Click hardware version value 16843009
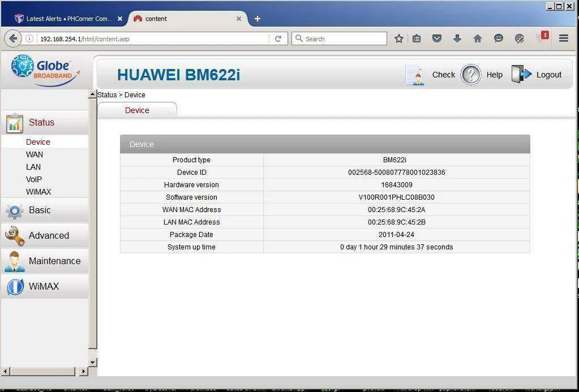 coord(397,184)
